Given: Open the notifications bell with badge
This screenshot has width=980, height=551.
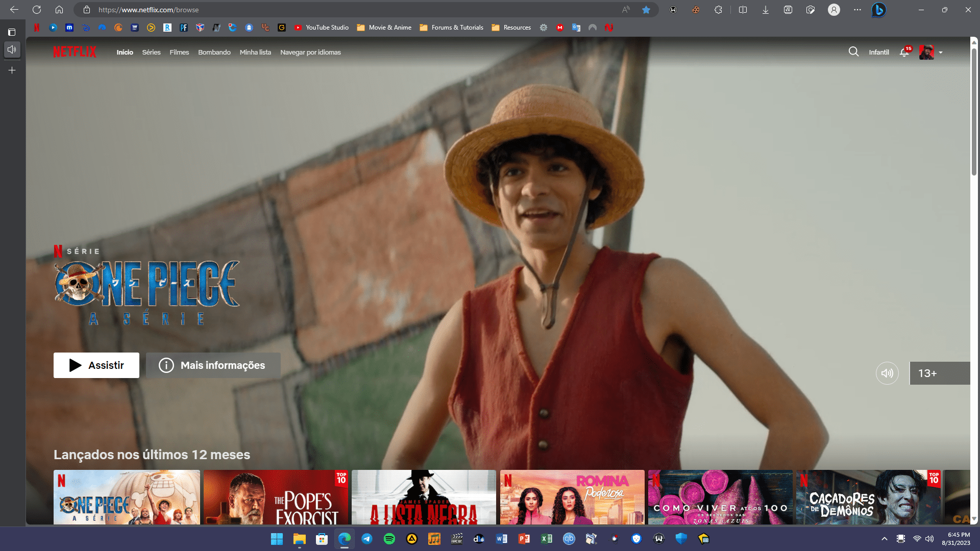Looking at the screenshot, I should (904, 52).
